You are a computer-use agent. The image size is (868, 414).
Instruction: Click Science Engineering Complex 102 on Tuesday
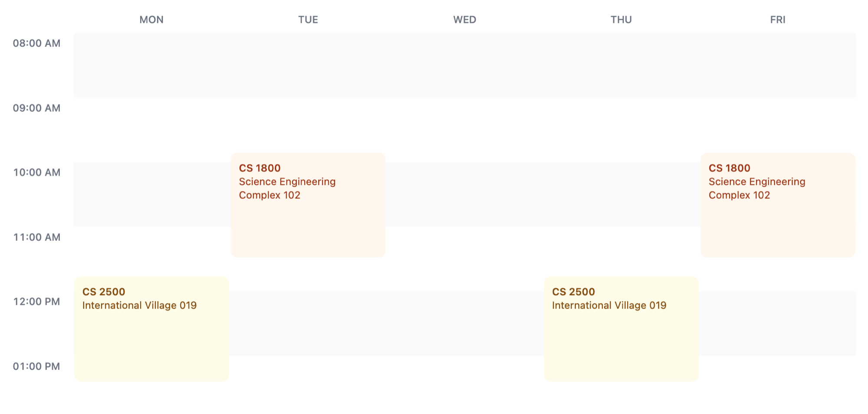coord(287,188)
